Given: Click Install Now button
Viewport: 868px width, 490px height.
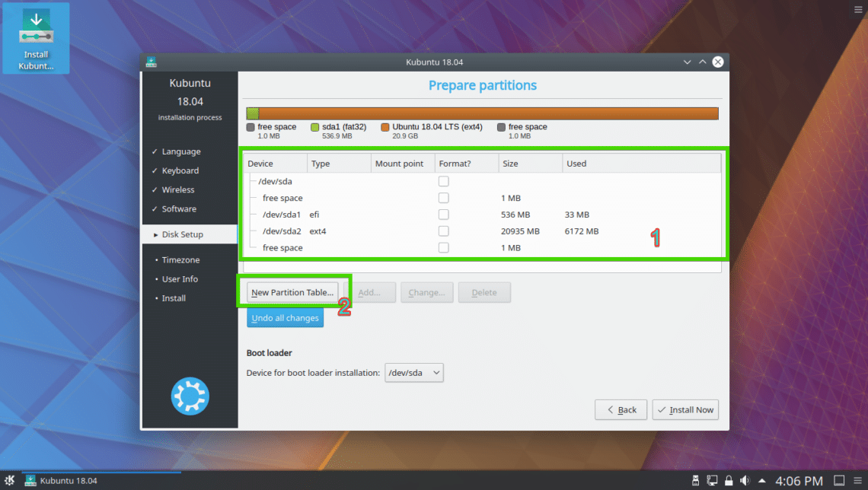Looking at the screenshot, I should pyautogui.click(x=685, y=410).
